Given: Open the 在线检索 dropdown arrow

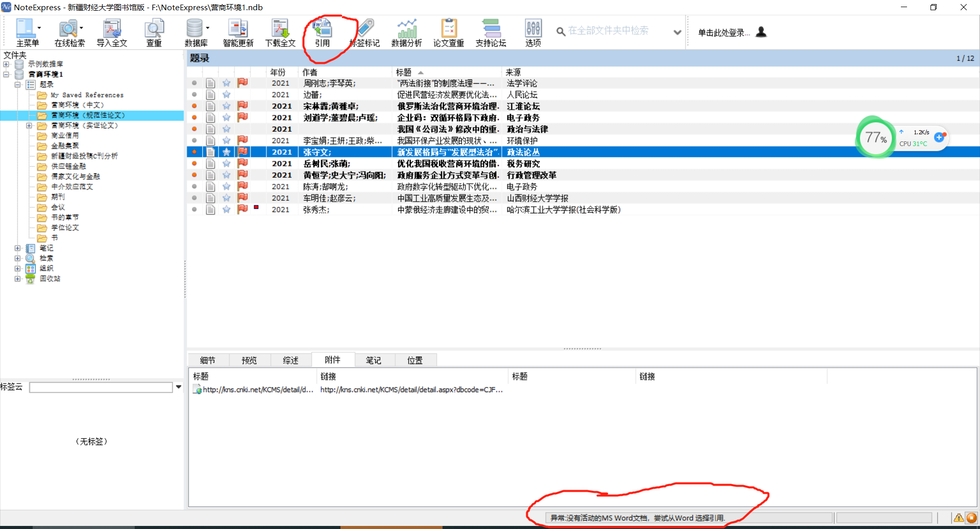Looking at the screenshot, I should pos(81,28).
